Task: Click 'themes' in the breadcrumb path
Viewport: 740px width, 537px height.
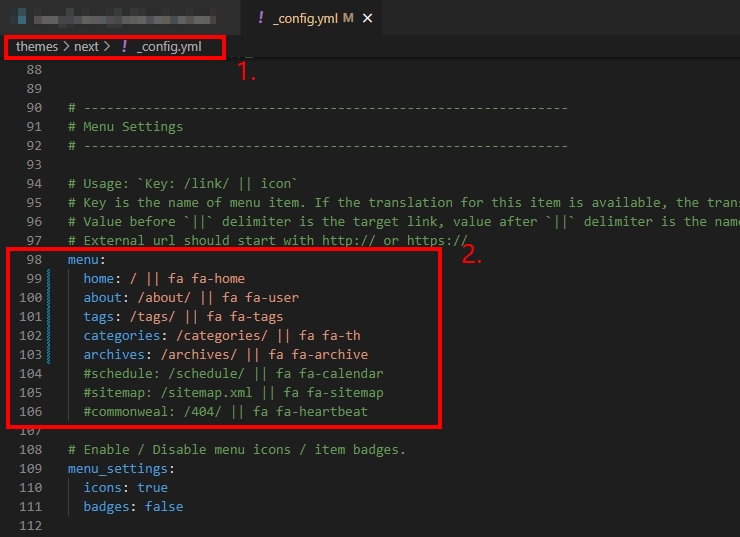Action: [36, 47]
